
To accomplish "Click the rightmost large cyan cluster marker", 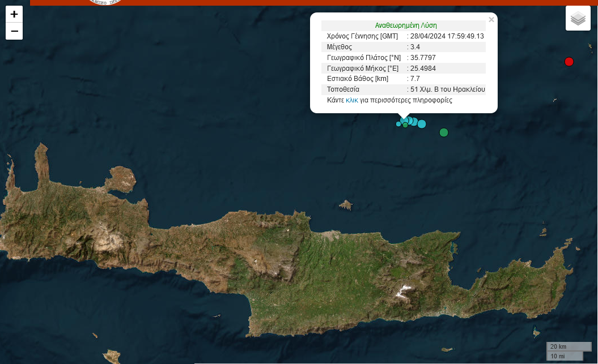I will (x=422, y=124).
